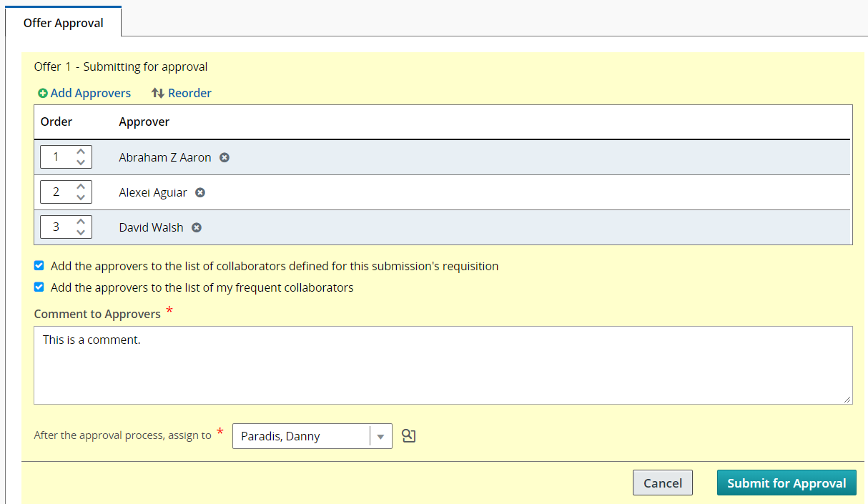This screenshot has width=868, height=504.
Task: Click the Reorder arrows icon
Action: click(x=158, y=94)
